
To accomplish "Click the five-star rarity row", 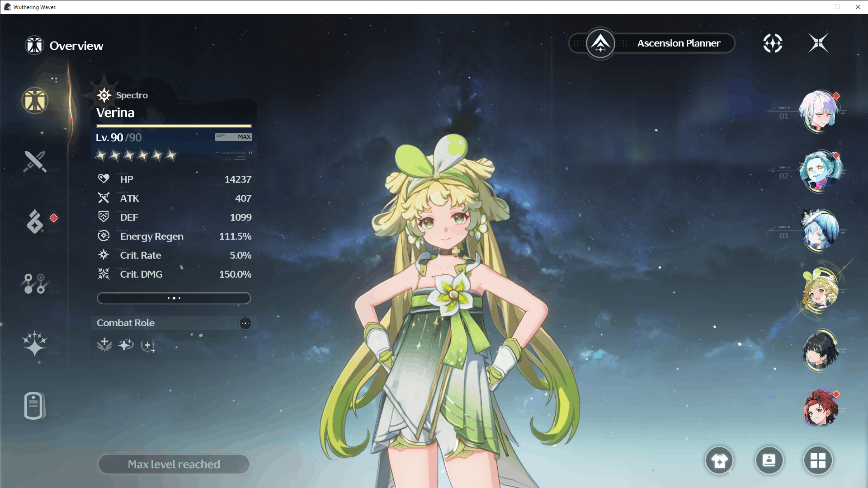I will pos(136,155).
